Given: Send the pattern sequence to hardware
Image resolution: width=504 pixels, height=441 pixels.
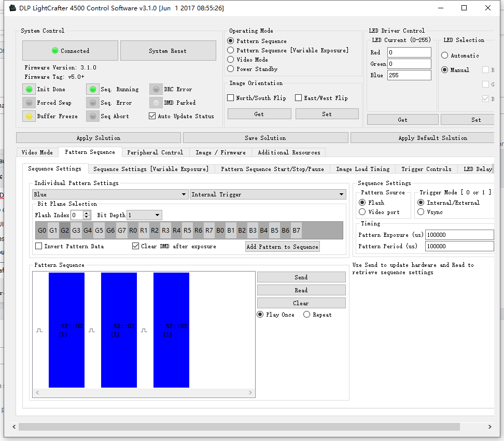Looking at the screenshot, I should tap(301, 277).
